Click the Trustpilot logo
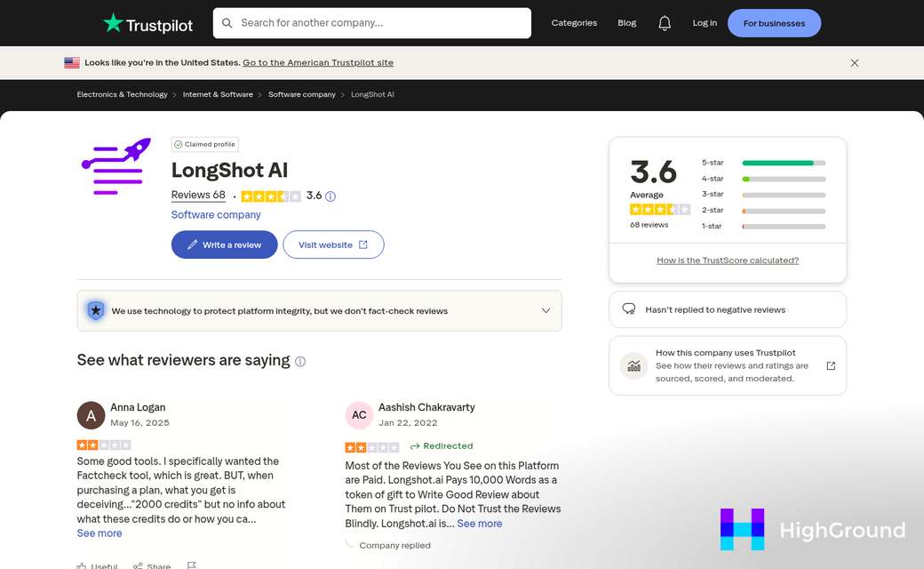 point(147,24)
